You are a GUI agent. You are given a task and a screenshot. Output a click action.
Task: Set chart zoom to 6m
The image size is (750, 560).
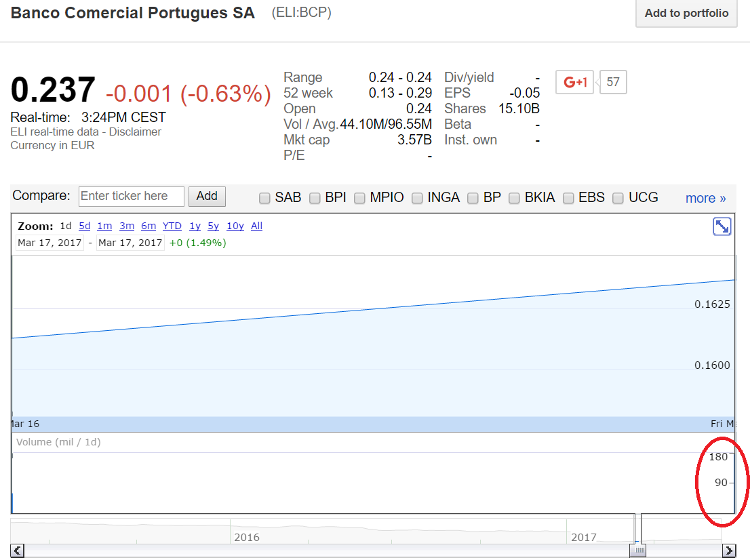[x=149, y=226]
